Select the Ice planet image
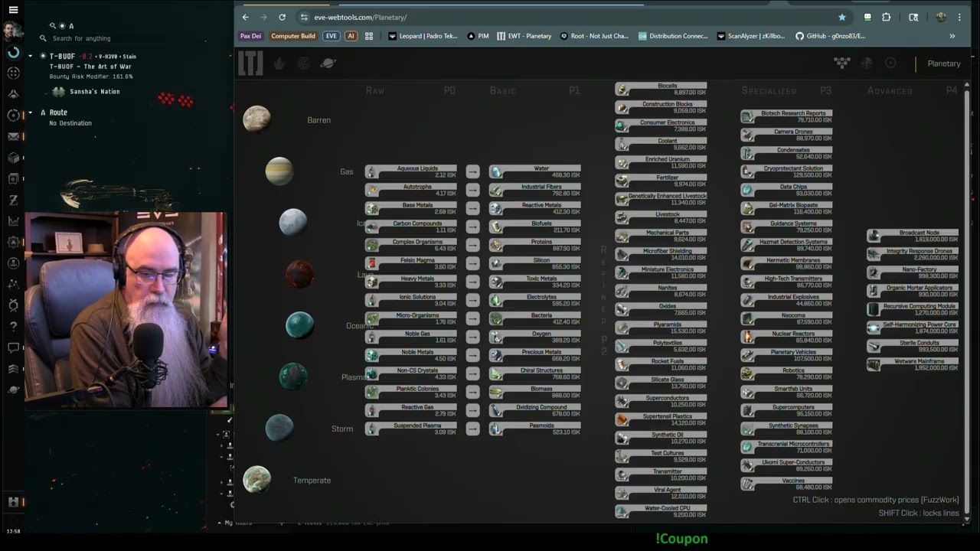The width and height of the screenshot is (980, 551). [x=293, y=222]
